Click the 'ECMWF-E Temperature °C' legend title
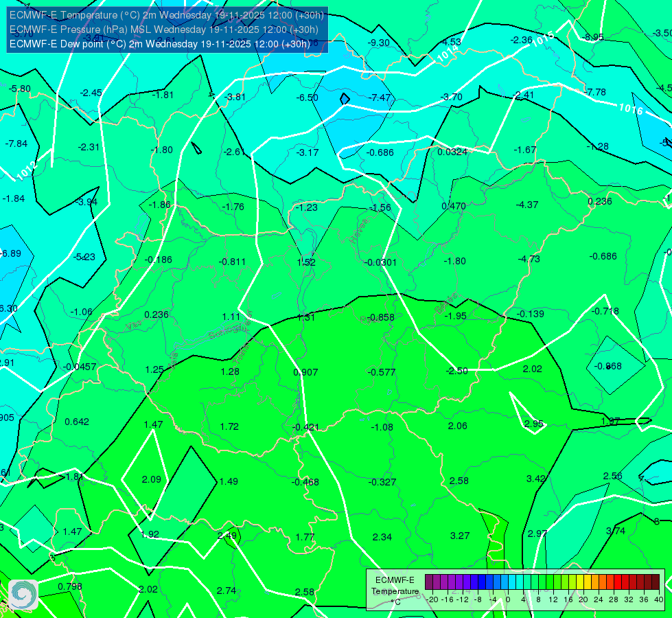Screen dimensions: 672x618 [395, 591]
